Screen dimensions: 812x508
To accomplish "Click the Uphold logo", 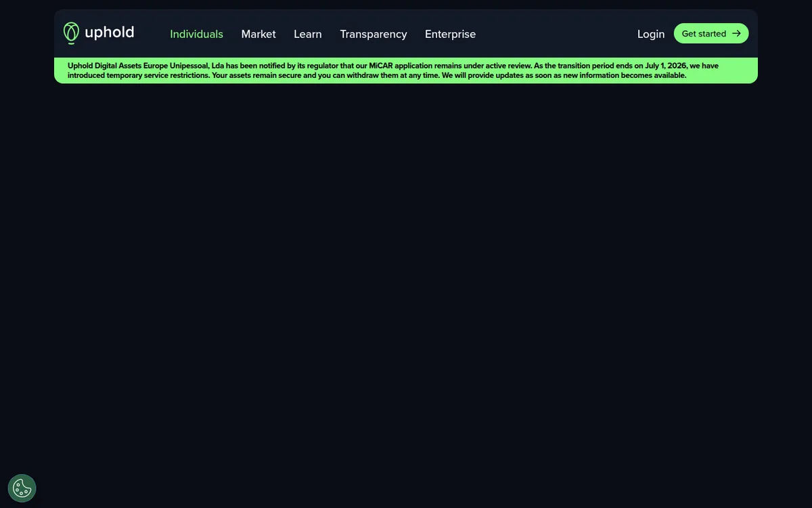I will 99,33.
